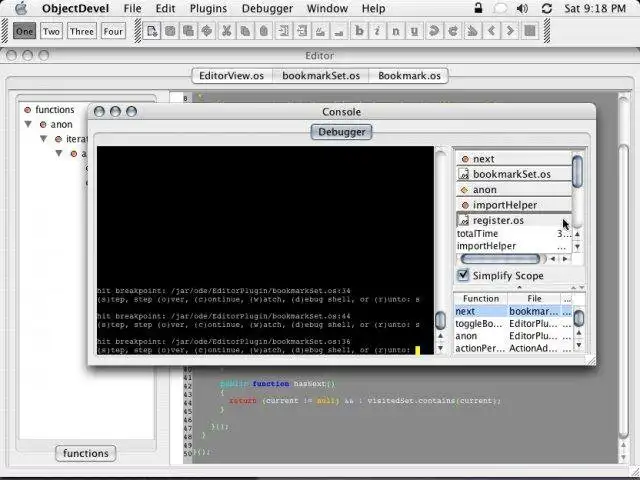
Task: Click the file icon beside register.os row
Action: click(464, 220)
